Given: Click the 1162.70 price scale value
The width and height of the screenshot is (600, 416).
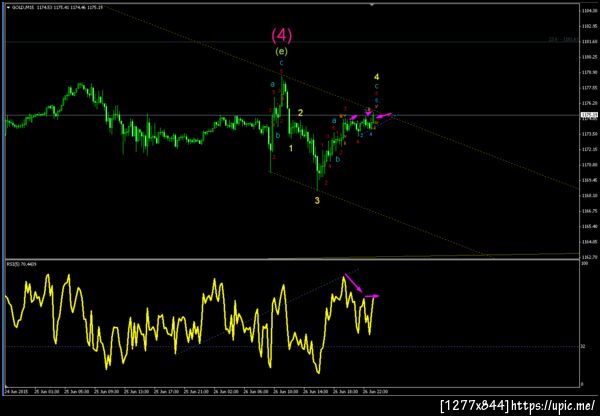Looking at the screenshot, I should coord(590,257).
